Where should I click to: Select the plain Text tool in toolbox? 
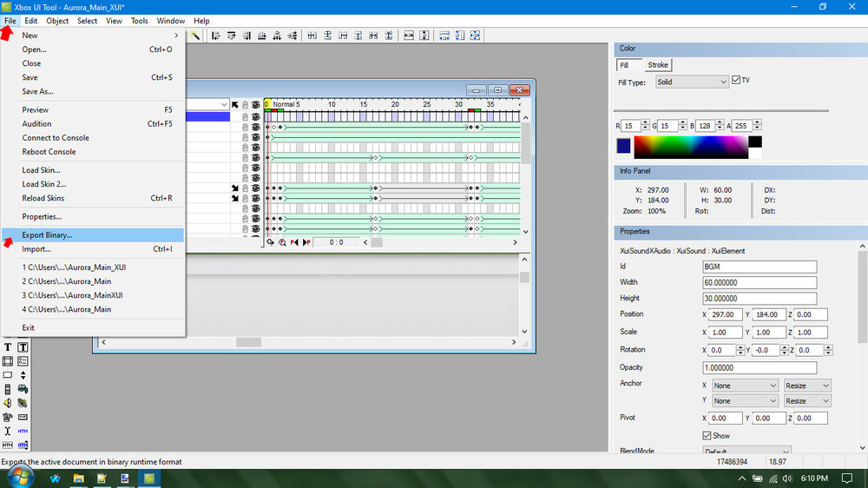pyautogui.click(x=8, y=347)
